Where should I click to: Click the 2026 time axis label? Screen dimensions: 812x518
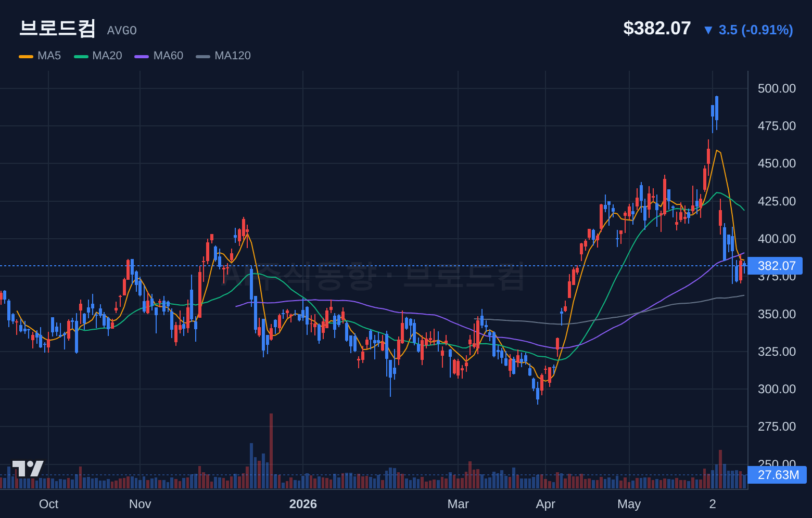[303, 504]
